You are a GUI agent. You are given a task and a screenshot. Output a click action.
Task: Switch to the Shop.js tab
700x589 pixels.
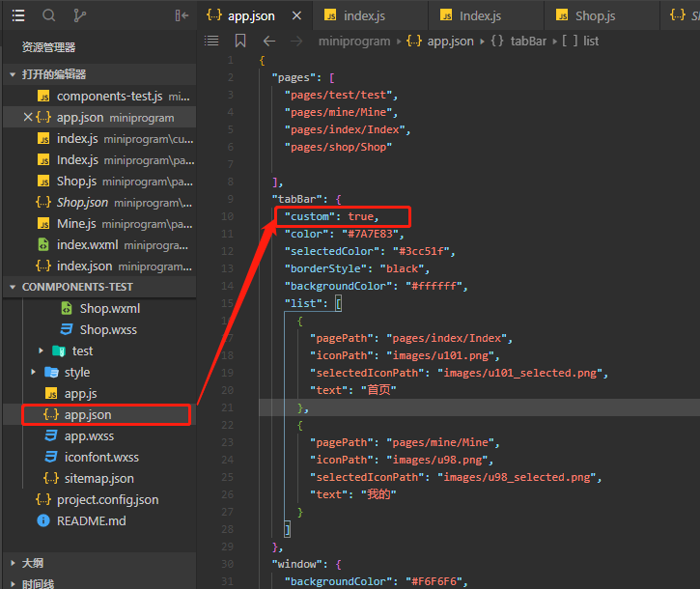tap(602, 16)
